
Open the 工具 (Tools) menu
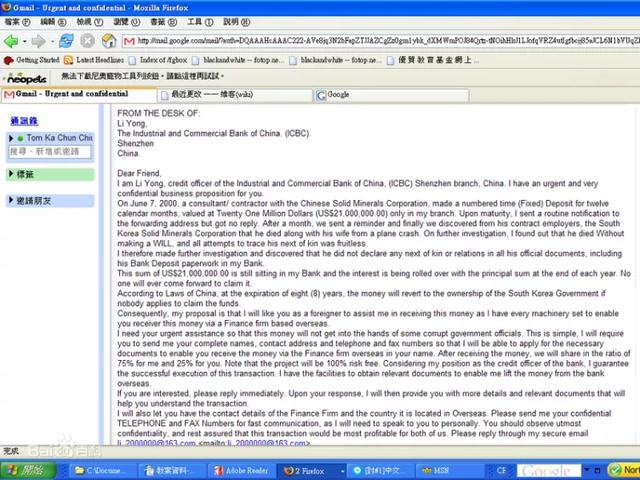tap(200, 22)
